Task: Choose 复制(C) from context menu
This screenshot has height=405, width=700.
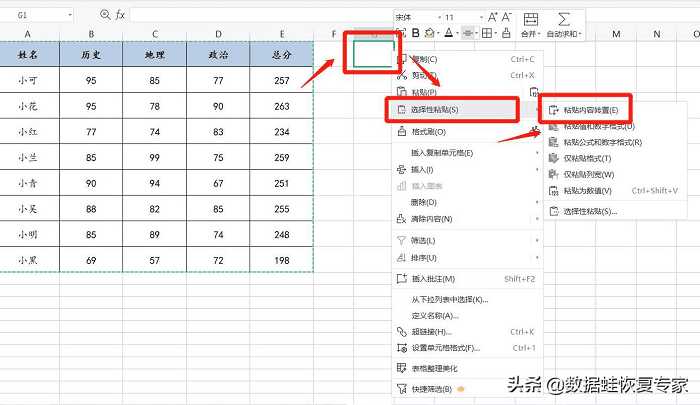Action: 467,59
